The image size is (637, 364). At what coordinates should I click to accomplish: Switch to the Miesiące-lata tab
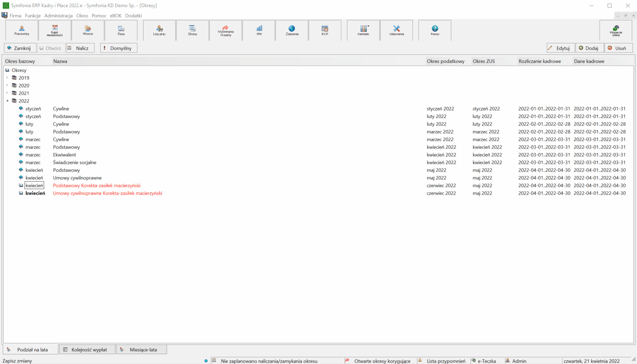141,350
